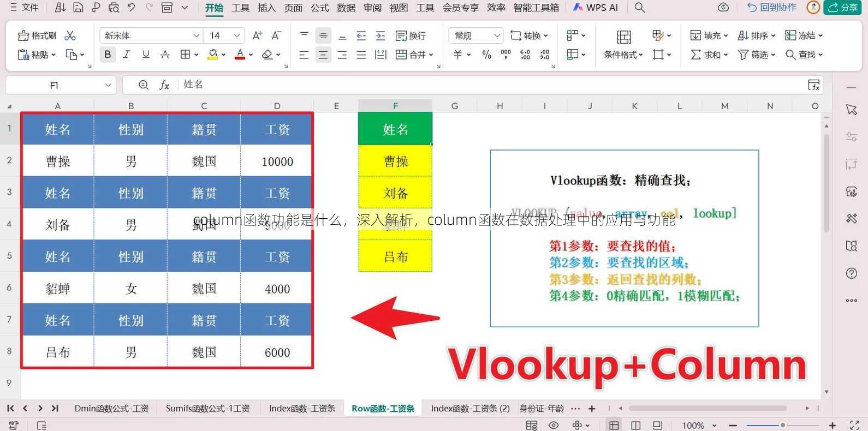Viewport: 868px width, 431px height.
Task: Open the search magnifier in the title bar
Action: pyautogui.click(x=640, y=8)
